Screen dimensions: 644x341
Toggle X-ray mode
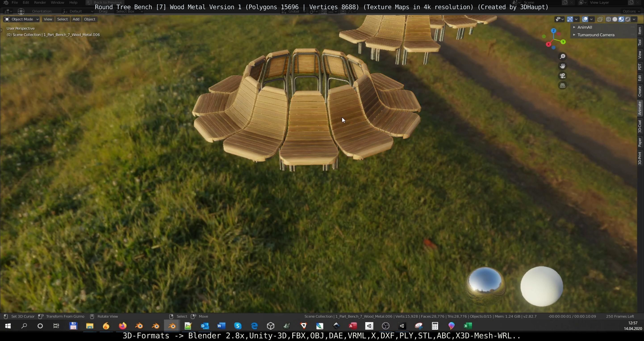click(x=600, y=19)
